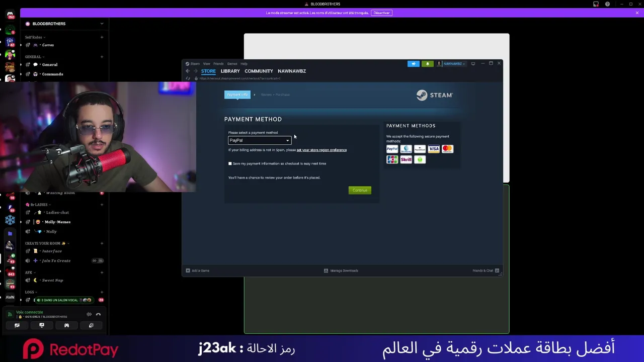The image size is (644, 362).
Task: Open the payment method dropdown showing PayPal
Action: (260, 140)
